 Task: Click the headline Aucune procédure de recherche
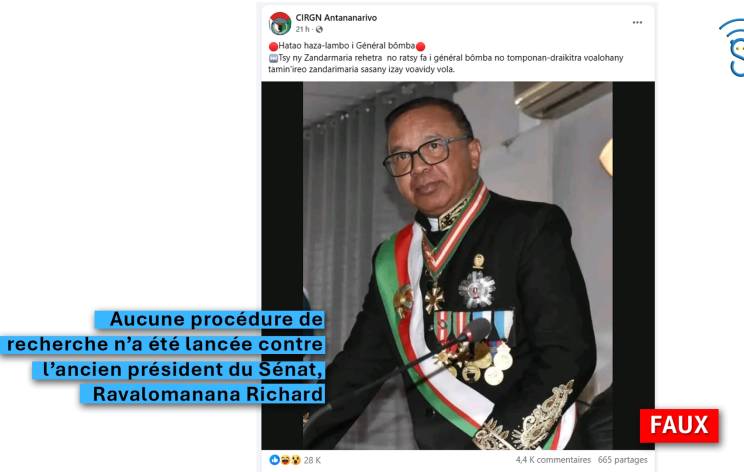point(164,357)
